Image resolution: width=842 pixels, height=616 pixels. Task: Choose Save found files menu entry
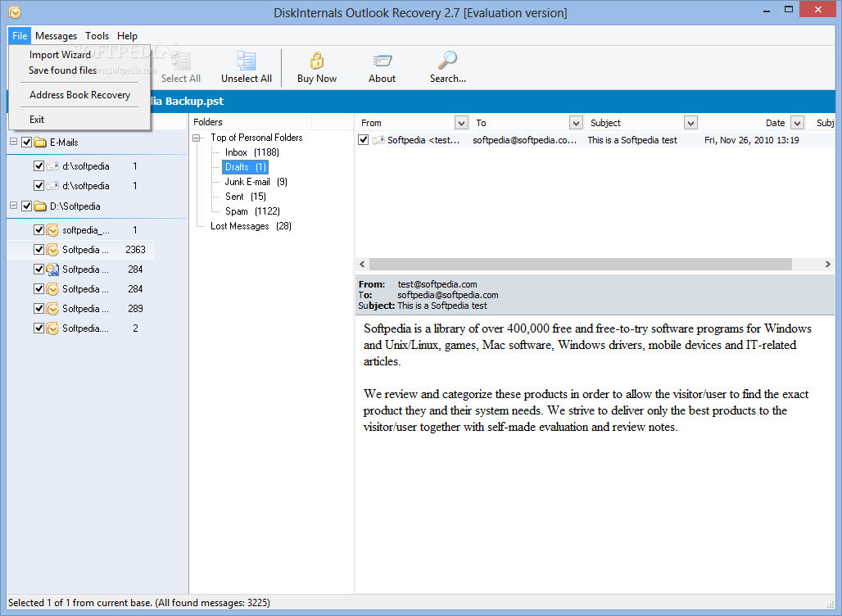[79, 70]
